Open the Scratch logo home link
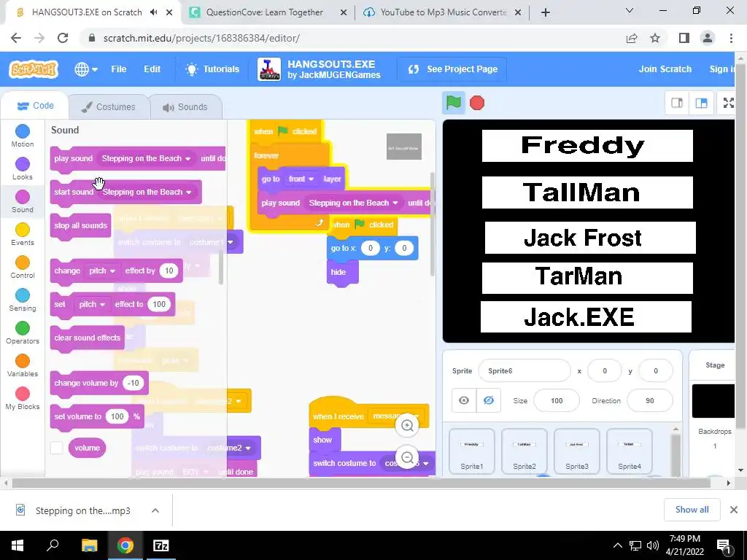The height and width of the screenshot is (560, 747). click(x=34, y=69)
